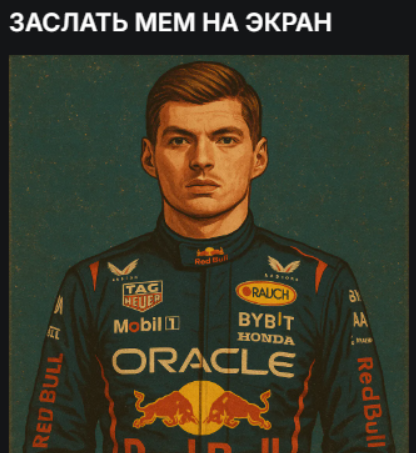
Task: Click the Bybit sponsor logo
Action: 266,321
